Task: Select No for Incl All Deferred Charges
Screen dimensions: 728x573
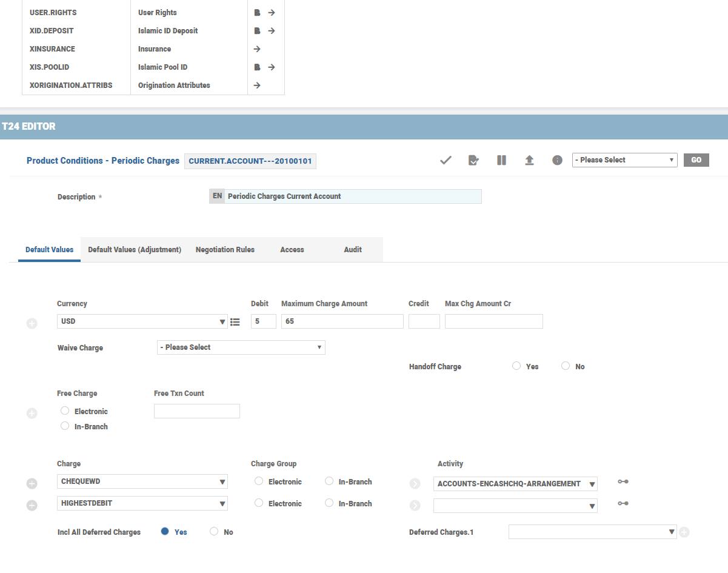Action: (x=214, y=531)
